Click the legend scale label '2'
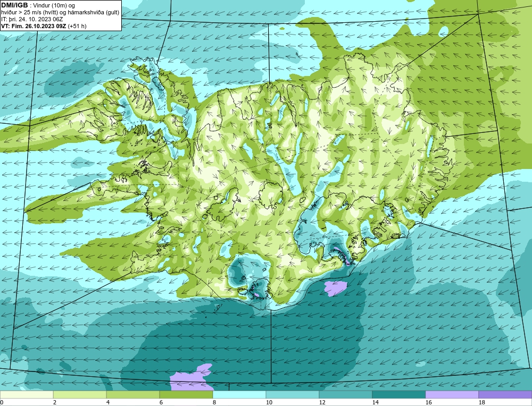532x406 pixels. tap(55, 402)
